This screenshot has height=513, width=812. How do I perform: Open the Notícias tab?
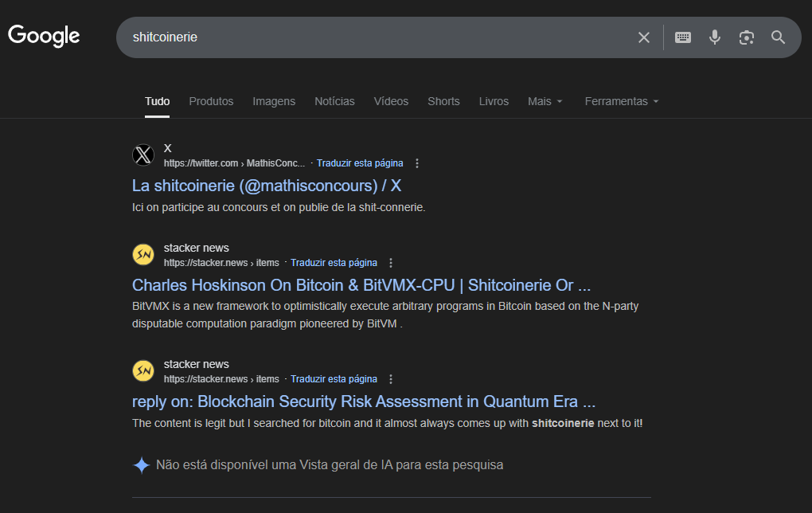pyautogui.click(x=334, y=101)
